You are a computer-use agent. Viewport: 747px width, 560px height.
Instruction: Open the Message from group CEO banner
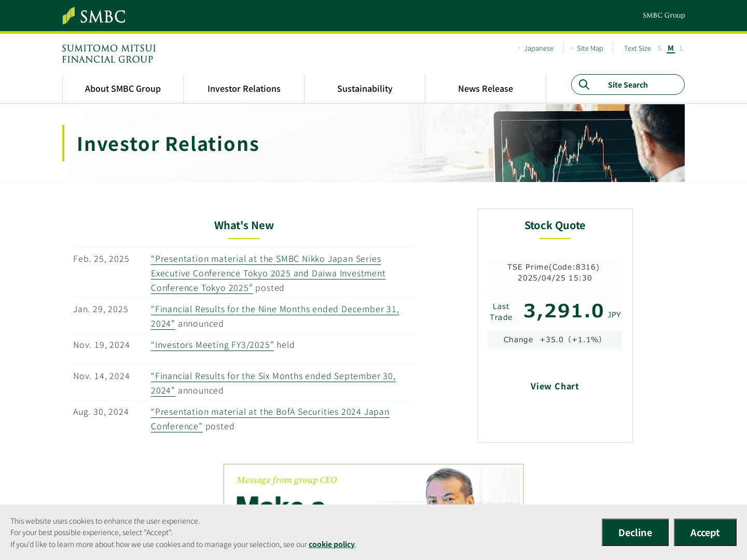point(374,484)
